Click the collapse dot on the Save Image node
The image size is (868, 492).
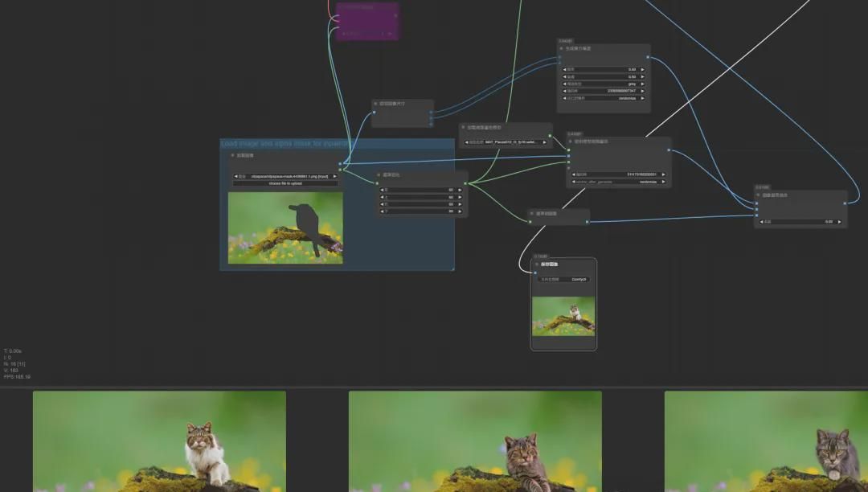[536, 265]
